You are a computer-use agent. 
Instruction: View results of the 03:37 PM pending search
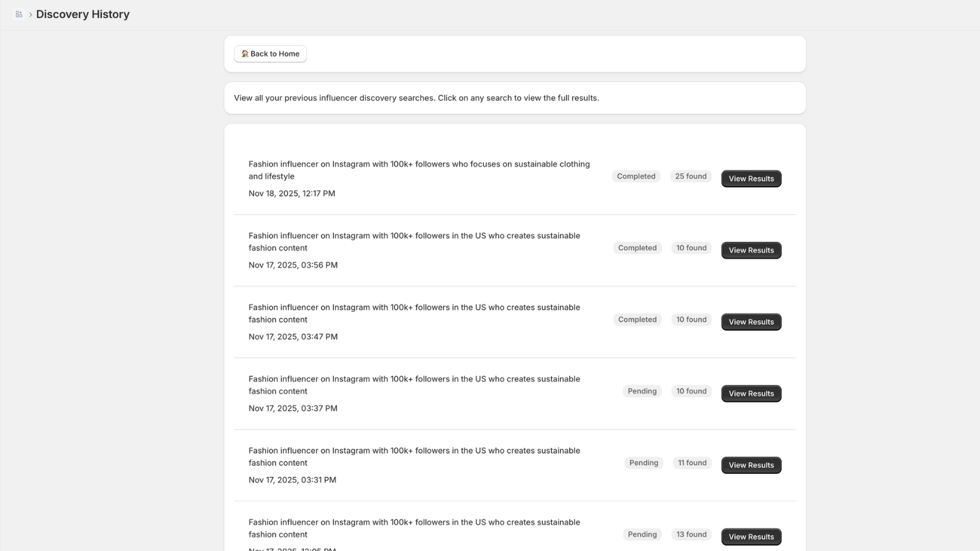click(x=751, y=394)
